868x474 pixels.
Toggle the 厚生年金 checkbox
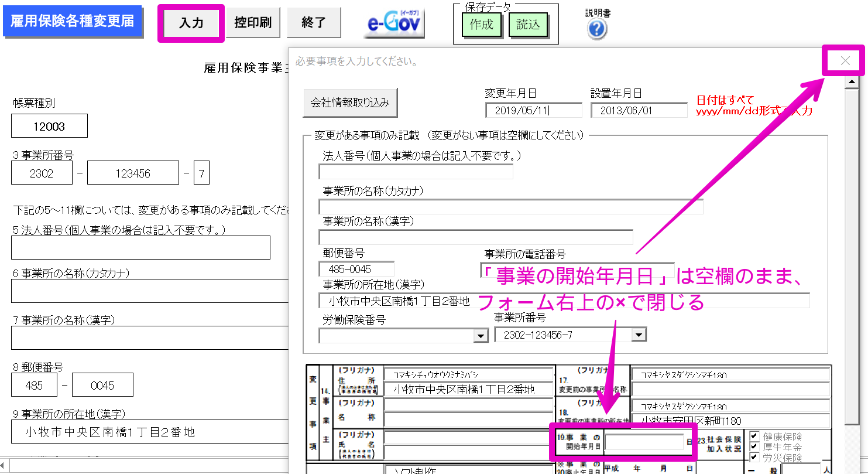point(754,447)
